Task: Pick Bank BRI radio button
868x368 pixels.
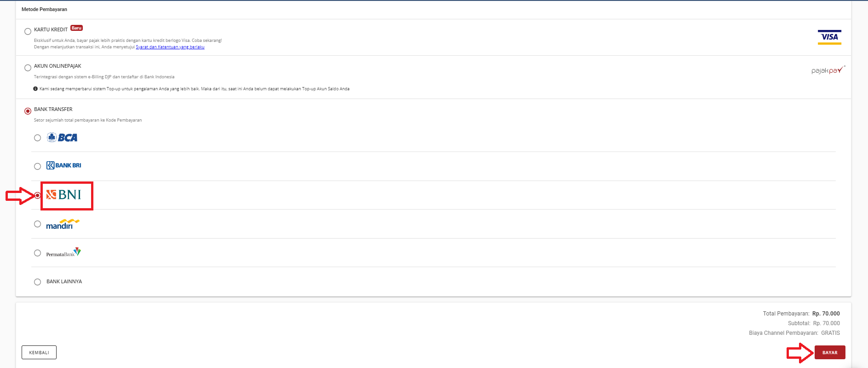Action: point(37,166)
